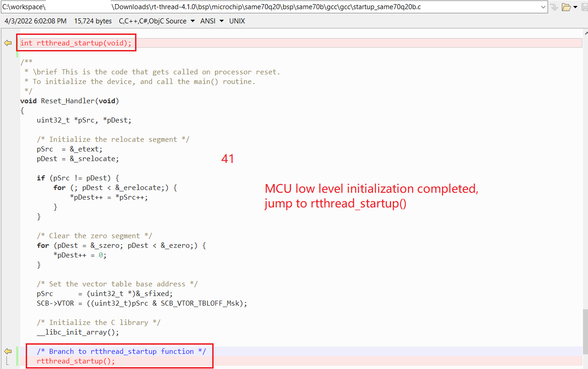Click the file timestamp 4/3/2022 6:02:08 PM

click(35, 21)
